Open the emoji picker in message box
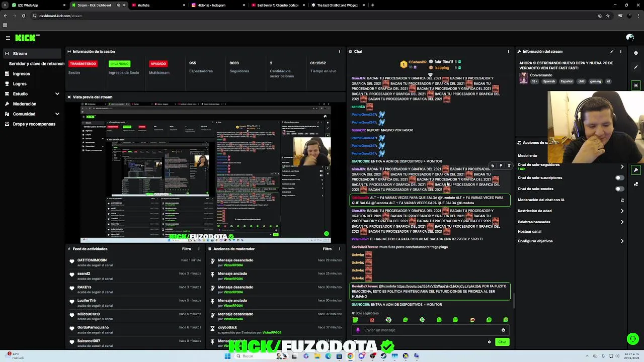 pos(503,330)
